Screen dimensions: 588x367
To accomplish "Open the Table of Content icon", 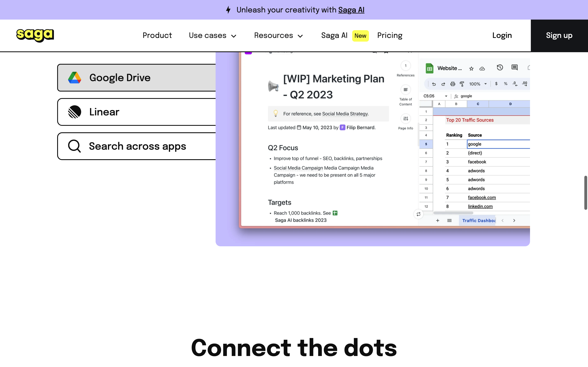I will [x=405, y=90].
